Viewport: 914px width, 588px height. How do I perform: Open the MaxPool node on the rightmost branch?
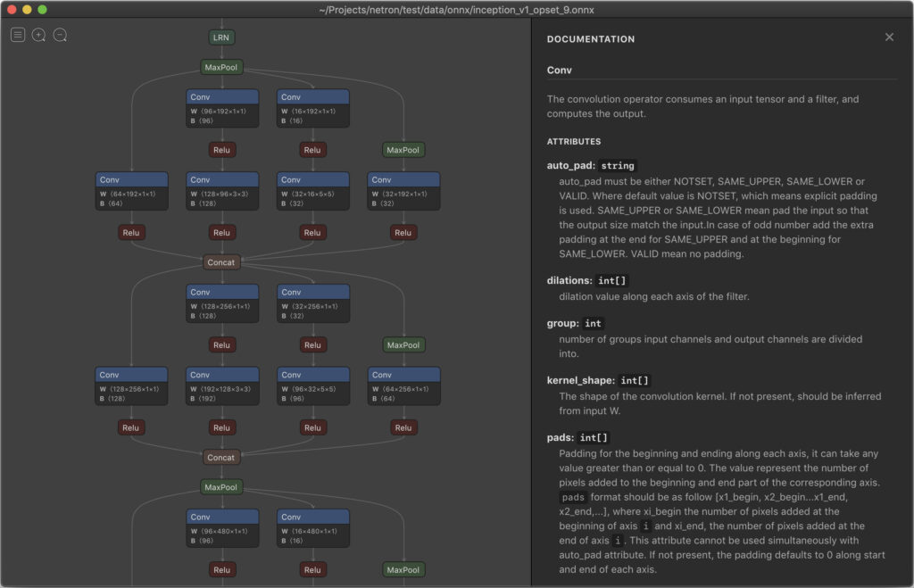tap(403, 149)
